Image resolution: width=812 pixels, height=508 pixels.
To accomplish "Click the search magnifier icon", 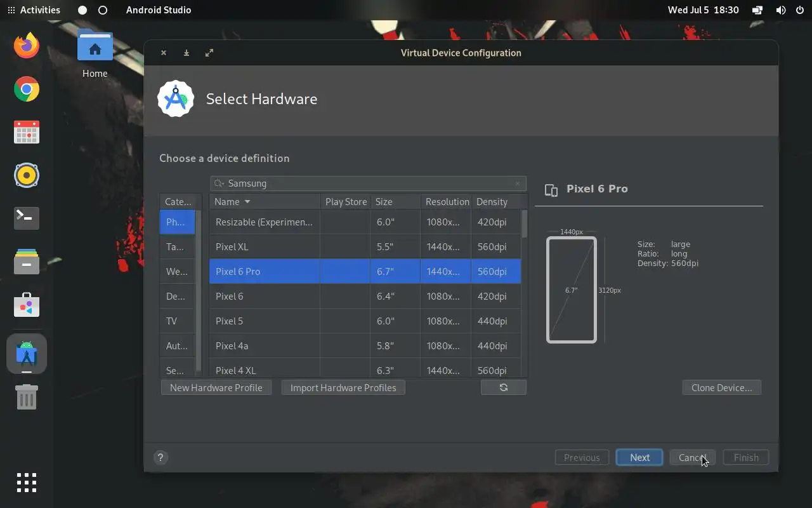I will click(219, 184).
